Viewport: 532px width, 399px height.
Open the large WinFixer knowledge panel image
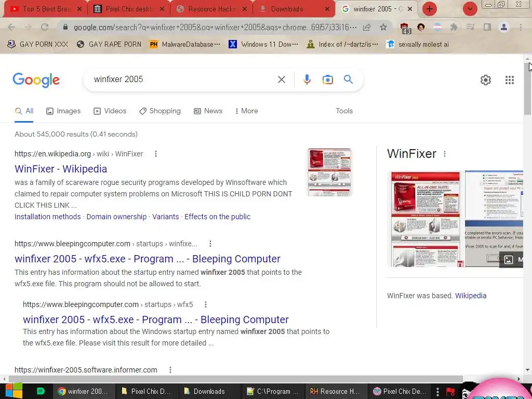pos(425,219)
